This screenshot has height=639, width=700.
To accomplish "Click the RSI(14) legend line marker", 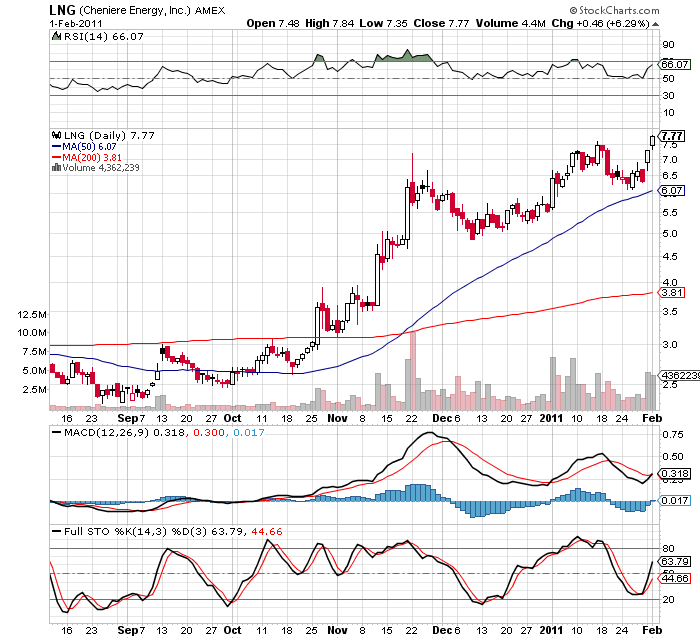I will click(x=54, y=36).
